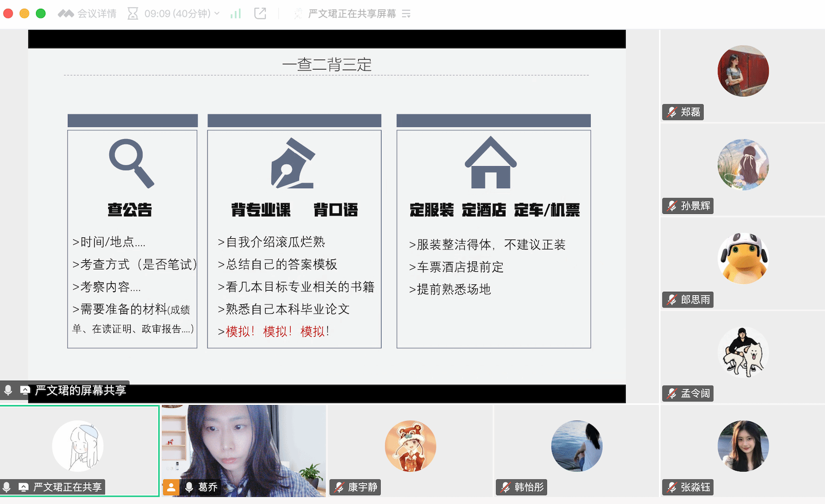Click the 会议详情 label in top bar
The height and width of the screenshot is (504, 825).
point(97,14)
